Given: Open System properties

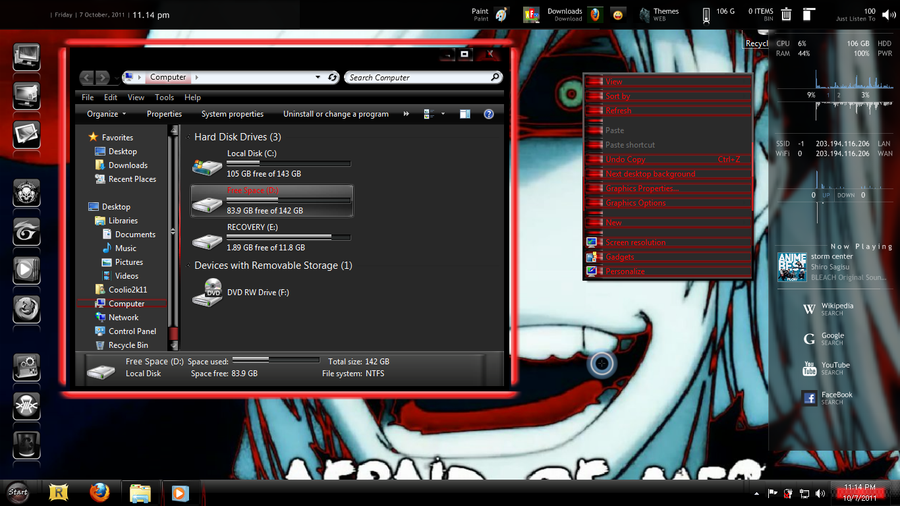Looking at the screenshot, I should [x=232, y=114].
